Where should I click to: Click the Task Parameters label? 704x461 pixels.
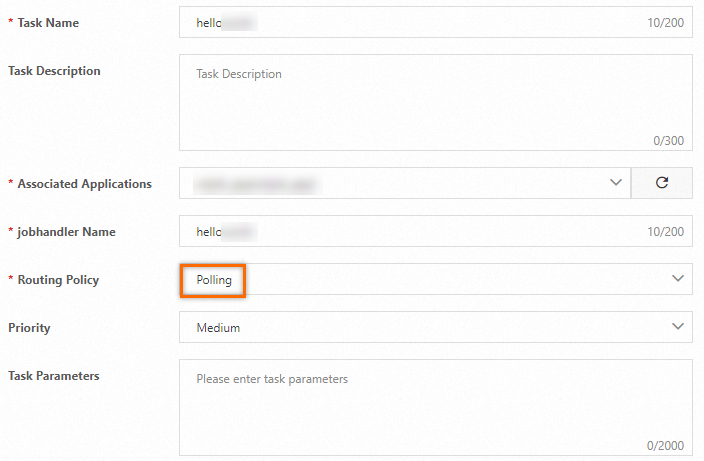coord(53,375)
